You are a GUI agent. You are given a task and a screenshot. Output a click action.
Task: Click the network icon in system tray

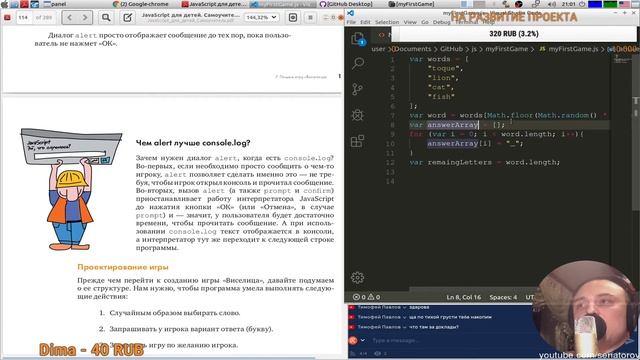click(x=536, y=4)
